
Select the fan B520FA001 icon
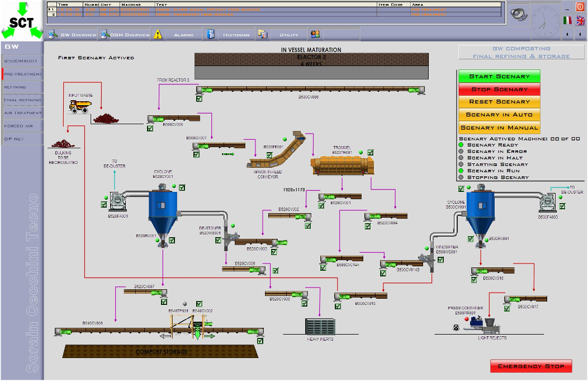coord(117,201)
